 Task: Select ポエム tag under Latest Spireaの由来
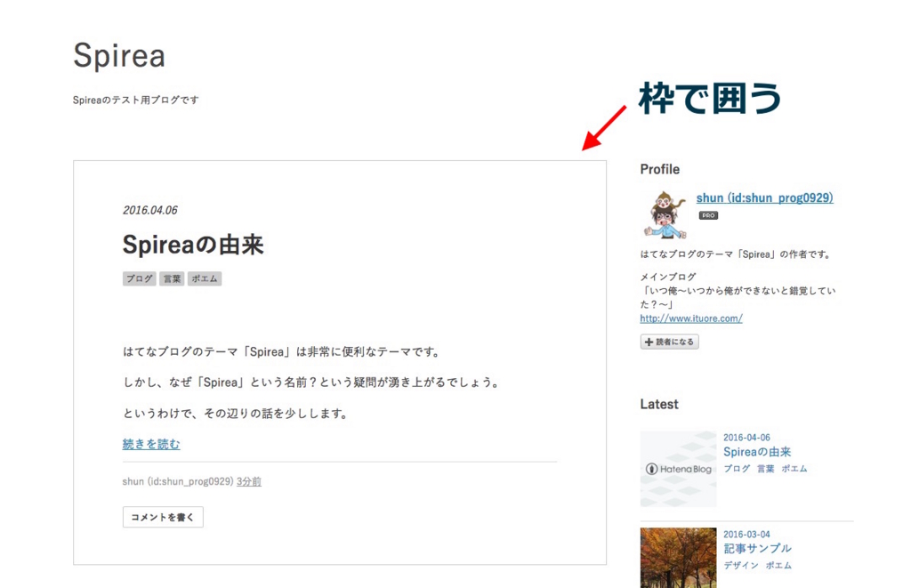tap(794, 469)
